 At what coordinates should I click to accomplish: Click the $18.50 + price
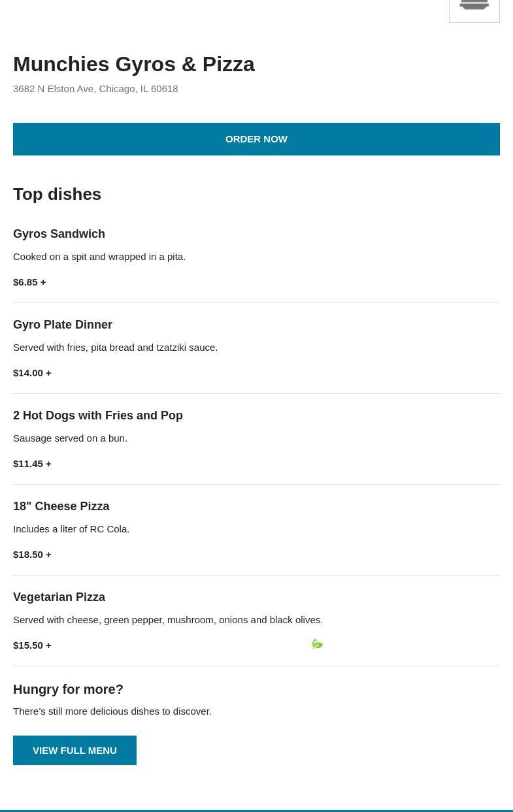[x=32, y=554]
